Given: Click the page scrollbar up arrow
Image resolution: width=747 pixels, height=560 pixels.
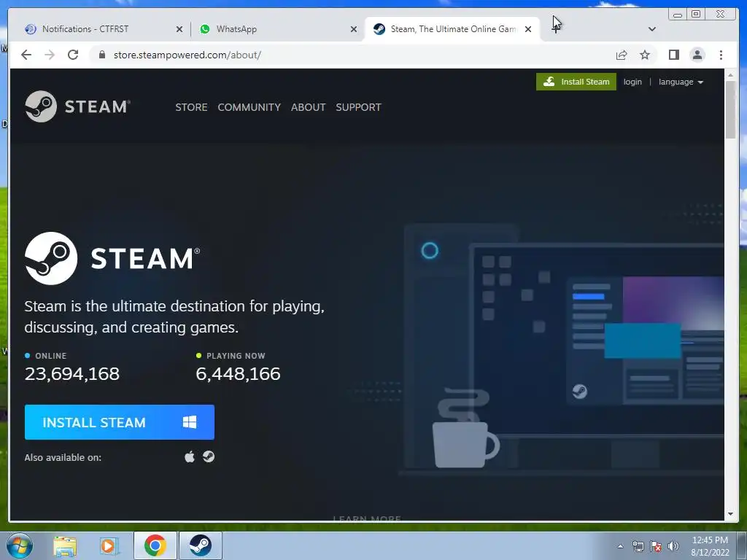Looking at the screenshot, I should pos(730,75).
